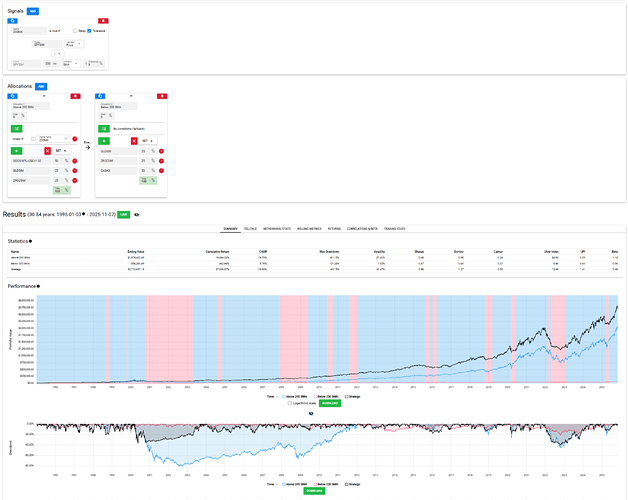Download the performance chart data
Viewport: 628px width, 500px height.
(330, 403)
